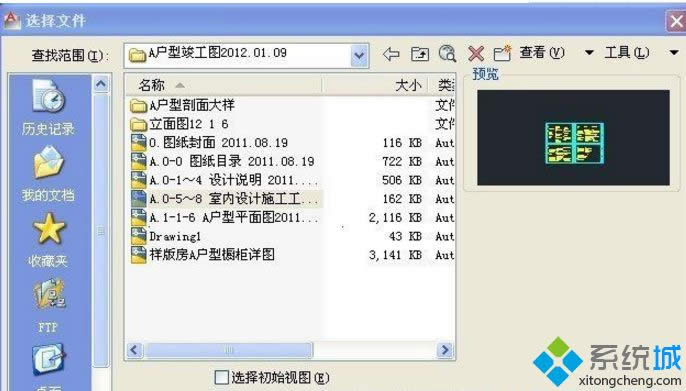
Task: Expand the 查找范围 folder dropdown
Action: pyautogui.click(x=359, y=56)
